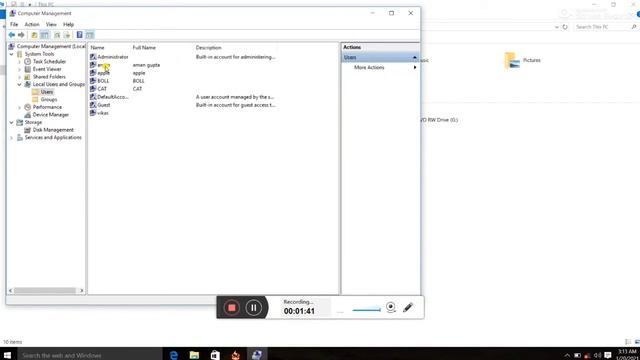
Task: Open the View menu
Action: click(x=51, y=24)
